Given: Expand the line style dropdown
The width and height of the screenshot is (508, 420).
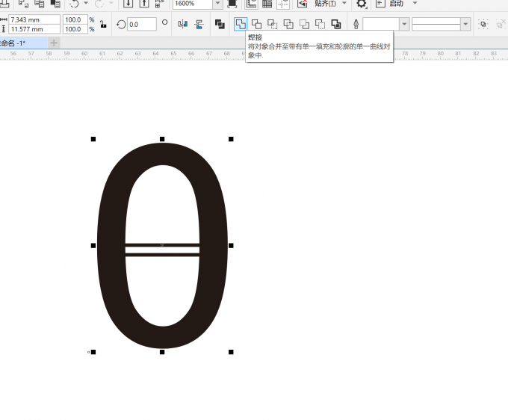Looking at the screenshot, I should (x=466, y=25).
